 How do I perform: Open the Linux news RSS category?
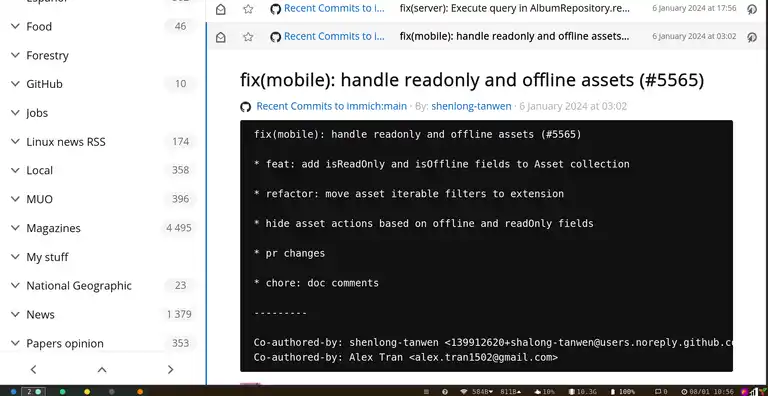coord(66,142)
